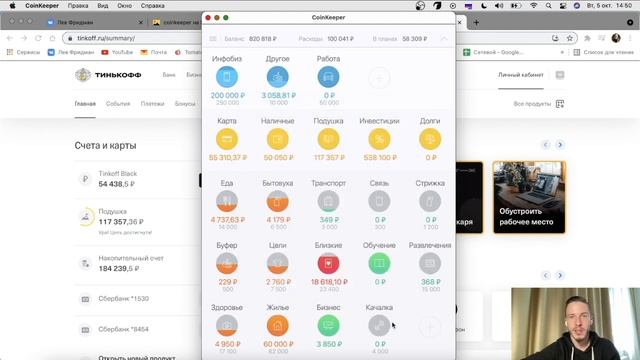Open the Накопительный счет account
The width and height of the screenshot is (640, 360).
138,264
